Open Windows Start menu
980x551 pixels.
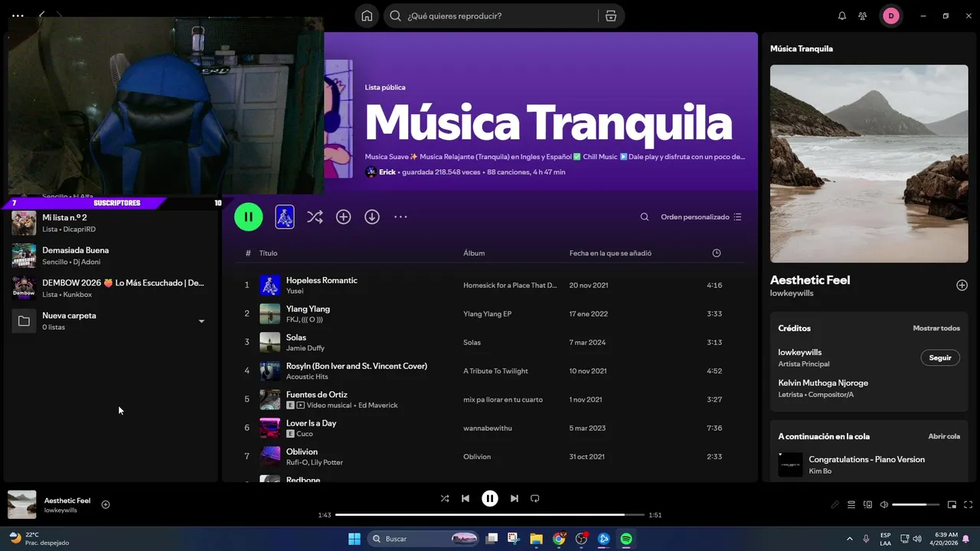click(354, 539)
